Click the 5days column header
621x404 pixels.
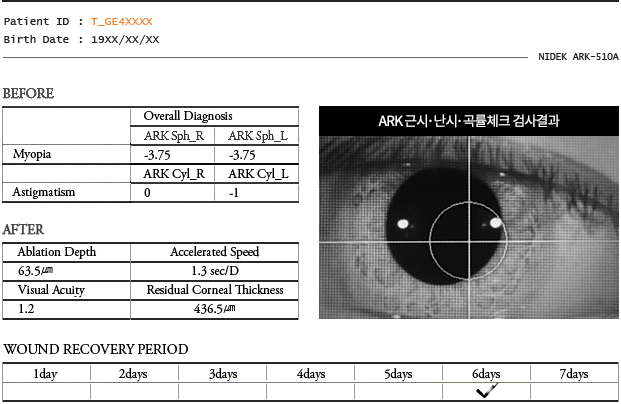tap(398, 373)
